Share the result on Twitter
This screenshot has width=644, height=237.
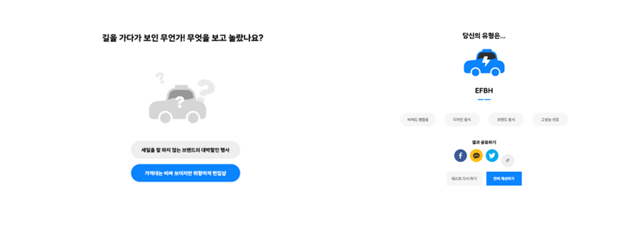tap(492, 156)
